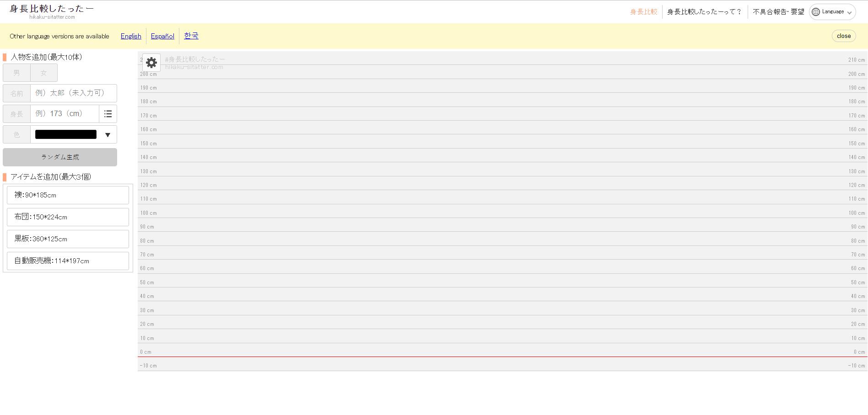Viewport: 868px width, 415px height.
Task: Click the height input field
Action: click(65, 114)
